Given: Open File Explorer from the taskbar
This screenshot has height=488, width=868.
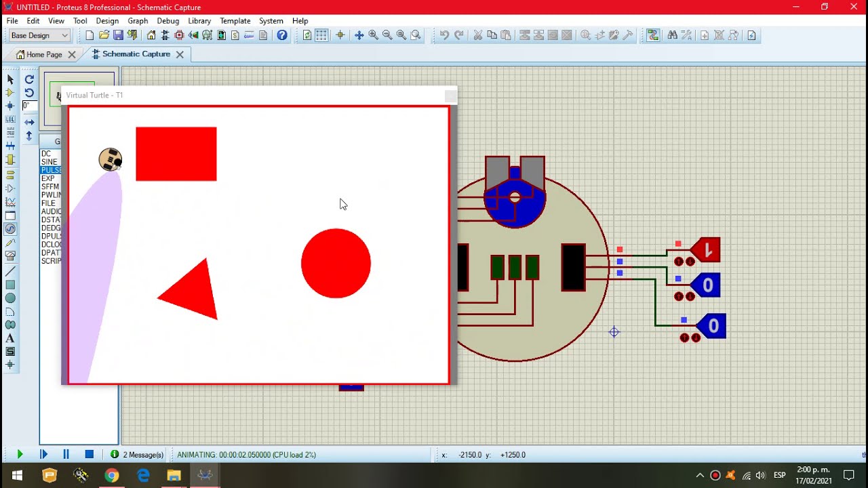Looking at the screenshot, I should (174, 475).
